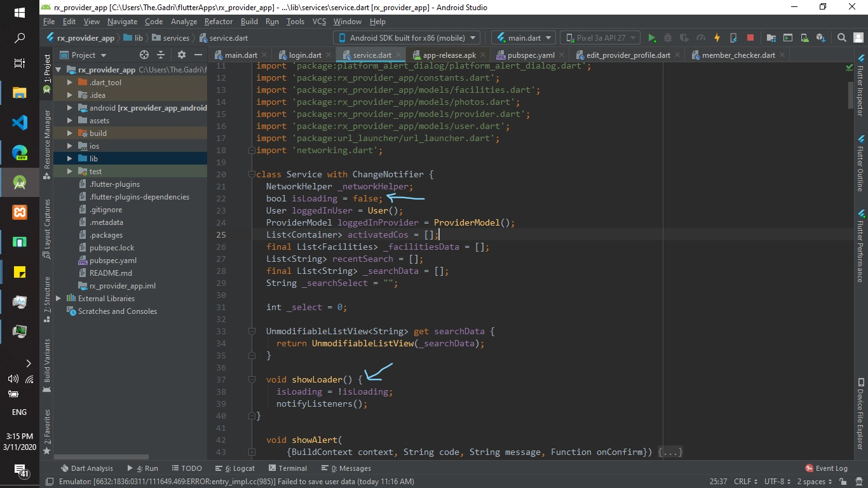Open the Refactor menu
Viewport: 868px width, 488px height.
[x=219, y=22]
